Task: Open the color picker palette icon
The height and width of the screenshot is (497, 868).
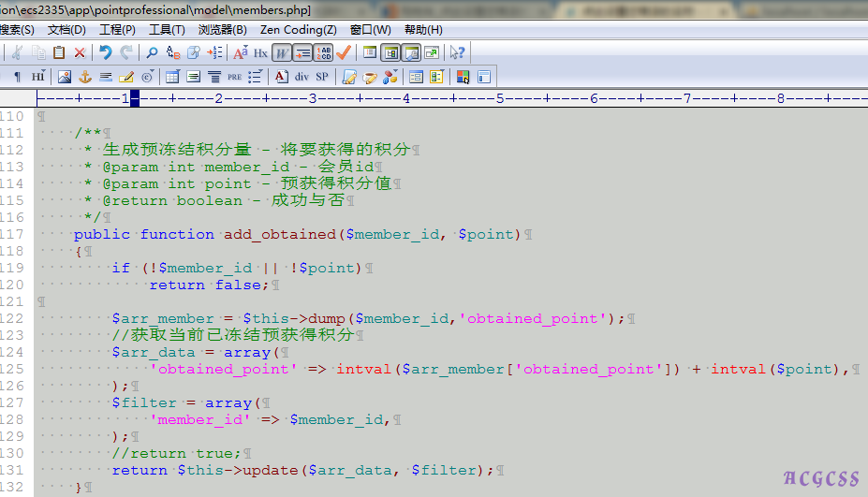Action: [x=463, y=77]
